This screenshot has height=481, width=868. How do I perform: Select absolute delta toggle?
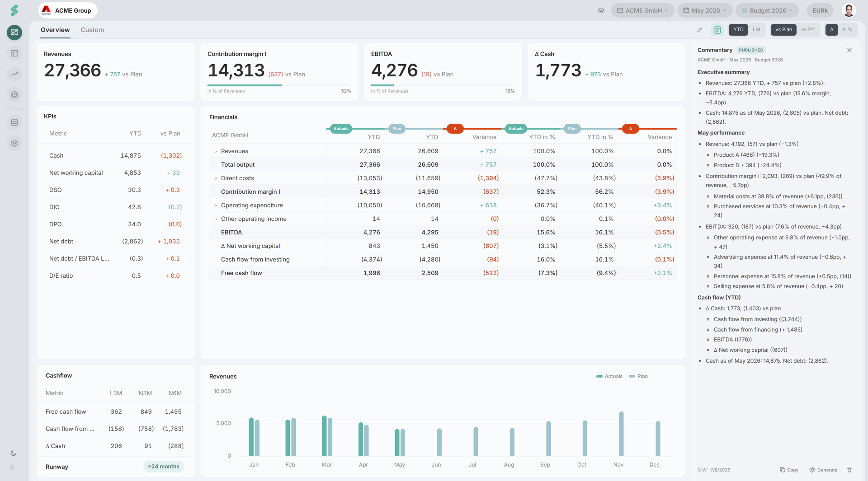click(x=831, y=30)
